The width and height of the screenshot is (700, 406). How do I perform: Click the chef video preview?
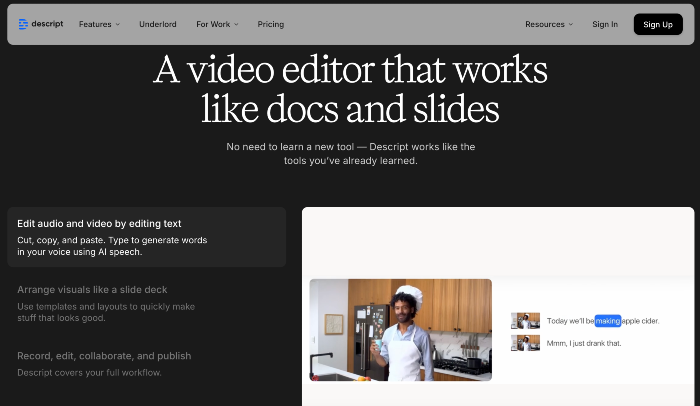tap(400, 330)
